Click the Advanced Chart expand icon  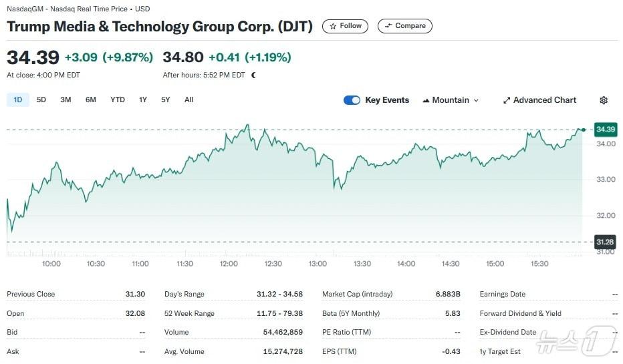pos(507,100)
